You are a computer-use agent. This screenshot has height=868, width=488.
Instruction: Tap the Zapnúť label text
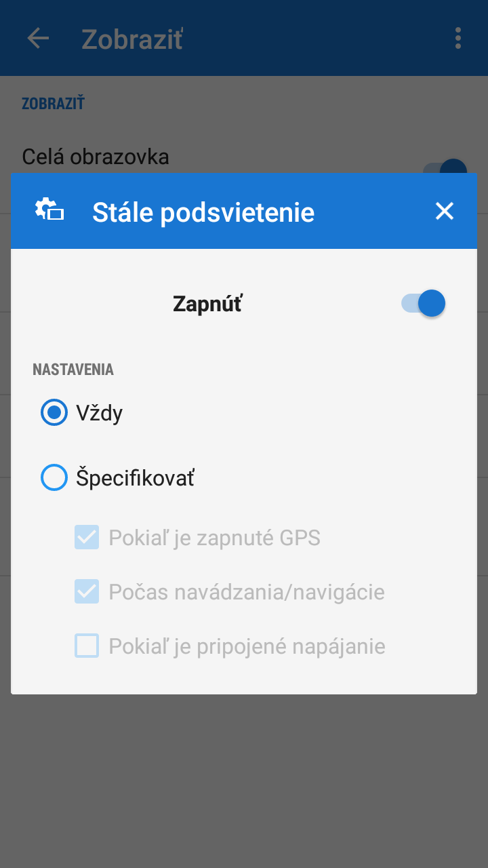coord(207,304)
